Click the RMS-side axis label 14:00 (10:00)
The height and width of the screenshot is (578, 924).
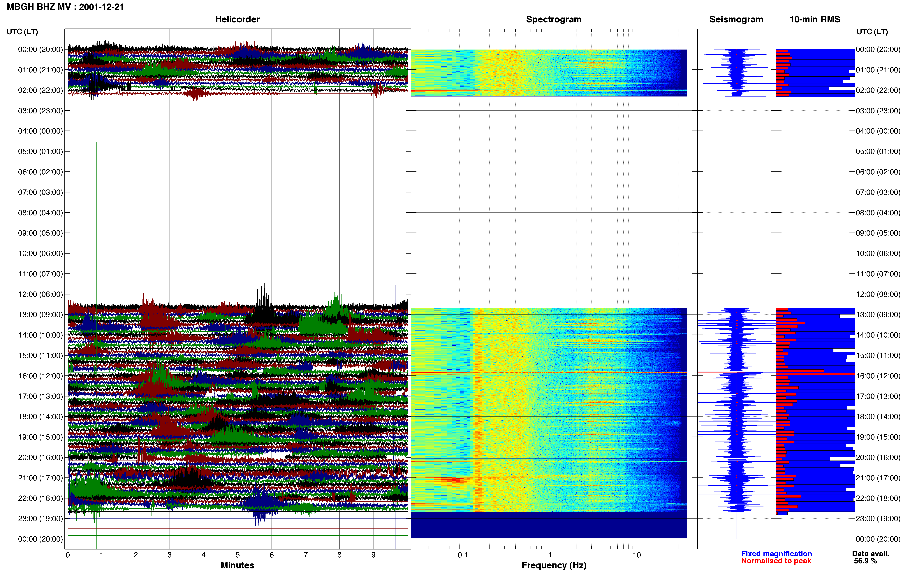[878, 335]
